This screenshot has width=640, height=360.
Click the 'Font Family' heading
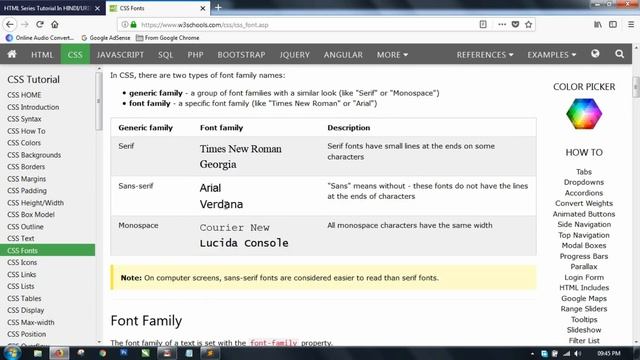point(146,321)
